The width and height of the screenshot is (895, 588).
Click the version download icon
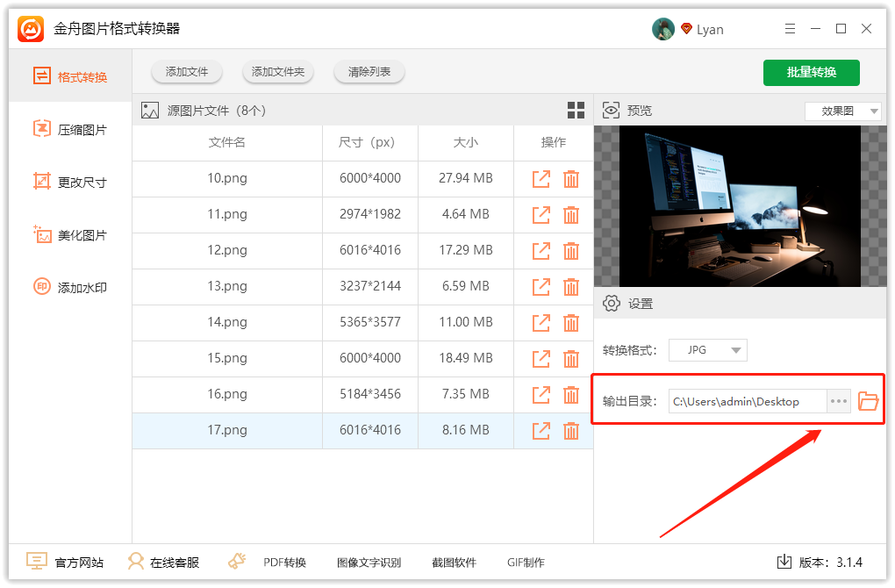coord(784,562)
